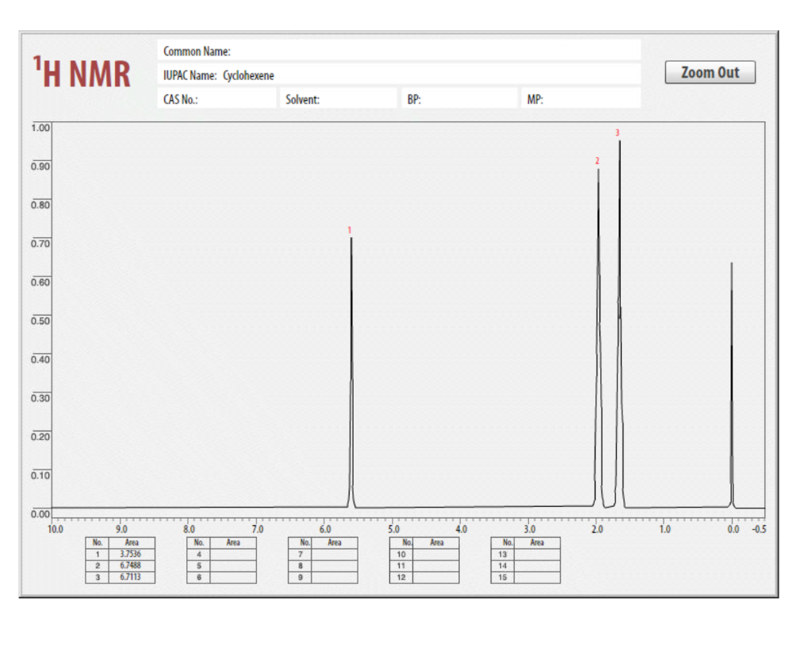This screenshot has width=812, height=648.
Task: Click the 5.0 ppm axis label
Action: 393,529
